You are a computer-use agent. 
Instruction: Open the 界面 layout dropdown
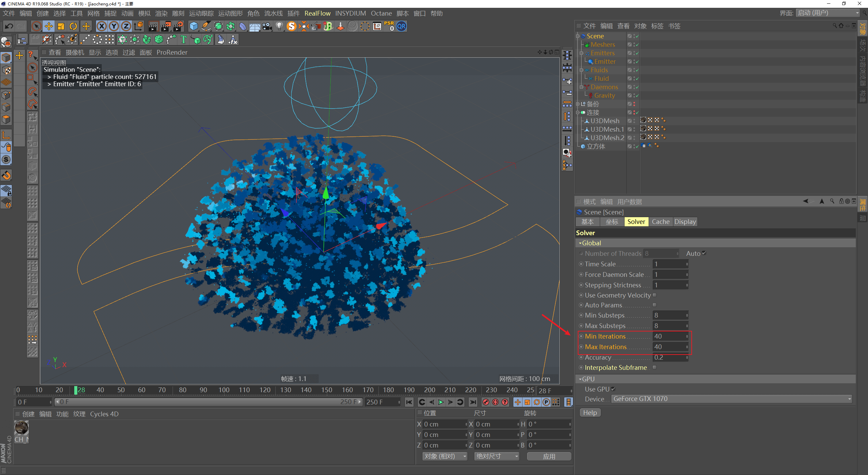[x=828, y=13]
